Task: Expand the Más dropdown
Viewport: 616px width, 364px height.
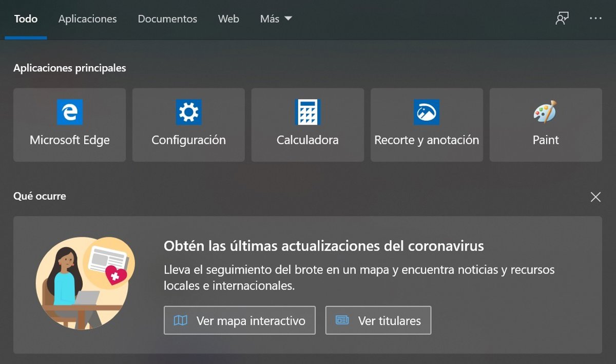Action: coord(276,19)
